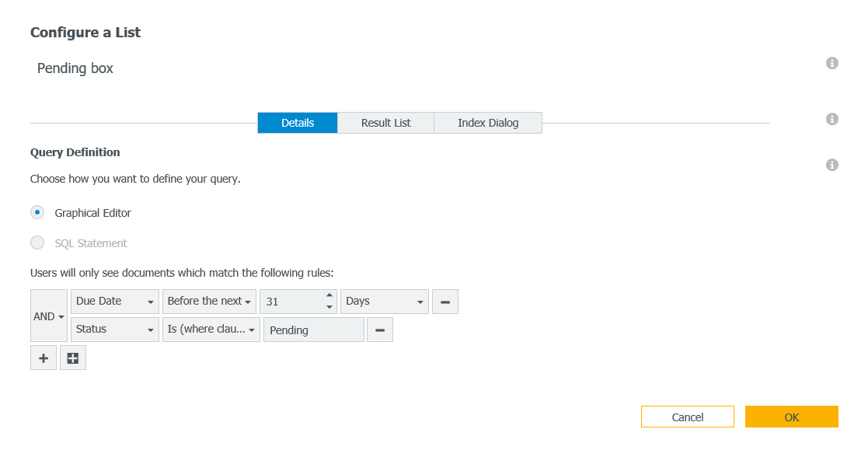Confirm the configuration with OK
This screenshot has height=457, width=868.
(791, 416)
